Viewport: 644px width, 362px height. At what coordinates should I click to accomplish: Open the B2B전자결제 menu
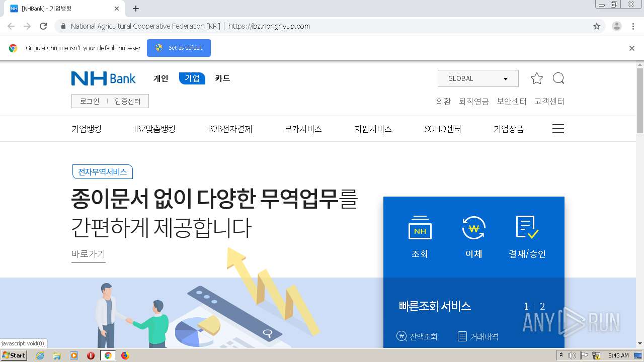[230, 129]
